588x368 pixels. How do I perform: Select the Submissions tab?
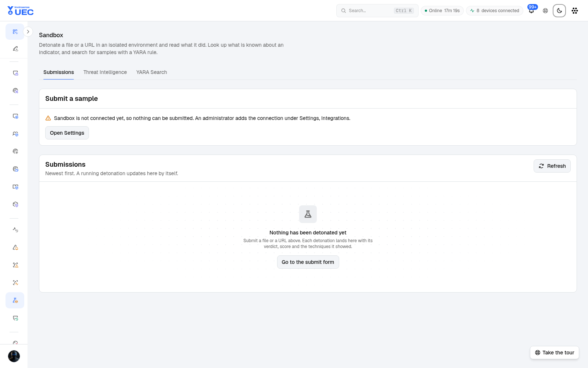pos(58,72)
